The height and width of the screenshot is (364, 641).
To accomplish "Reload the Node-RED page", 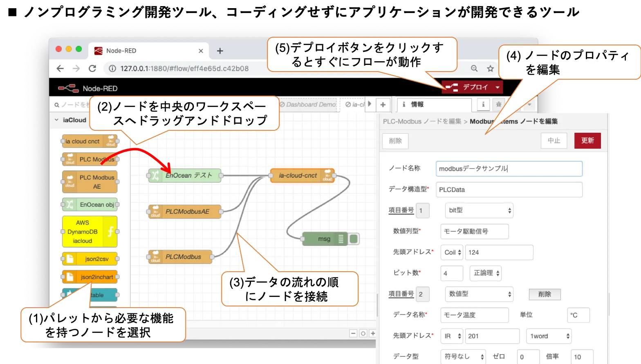I will pos(92,69).
